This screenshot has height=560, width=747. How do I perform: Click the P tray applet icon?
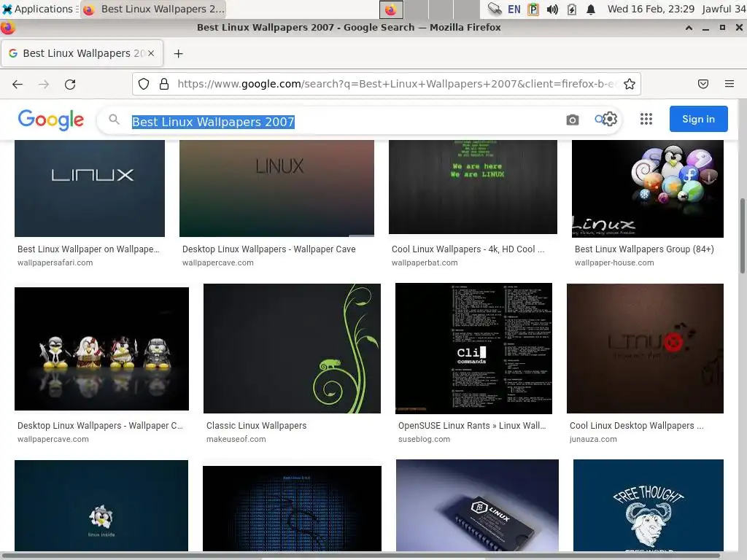[533, 9]
